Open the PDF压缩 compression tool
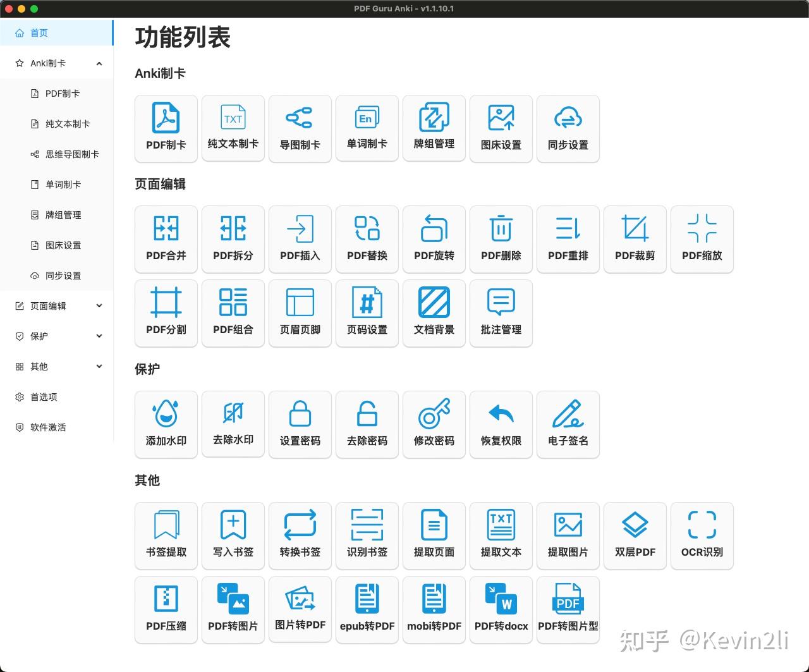This screenshot has height=672, width=809. pos(166,609)
